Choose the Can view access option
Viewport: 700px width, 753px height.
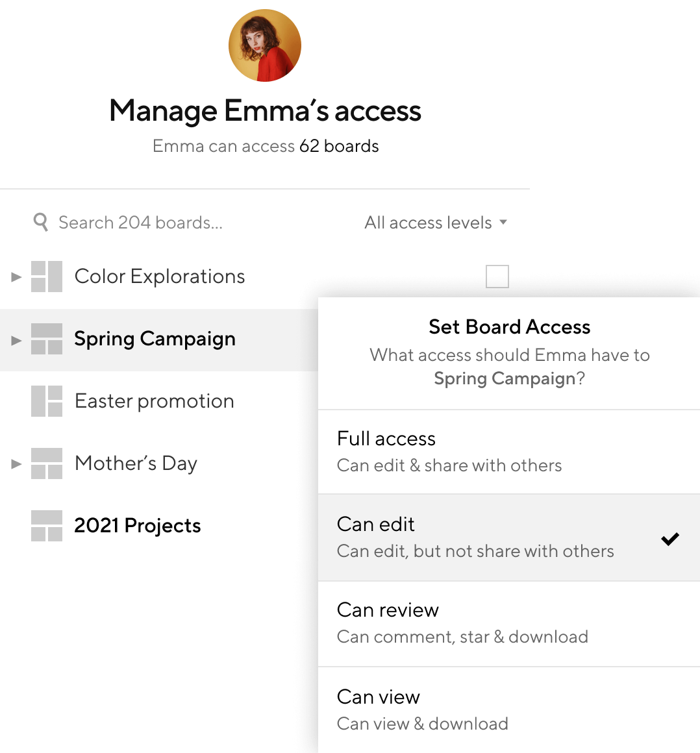[509, 710]
